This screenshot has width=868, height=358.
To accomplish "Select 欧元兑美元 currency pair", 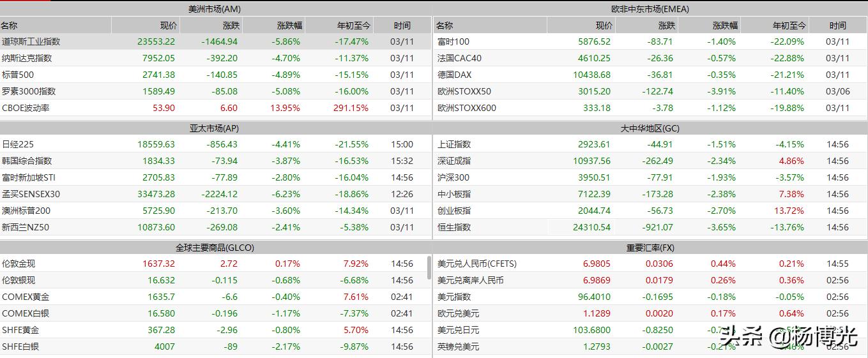I will (x=458, y=313).
